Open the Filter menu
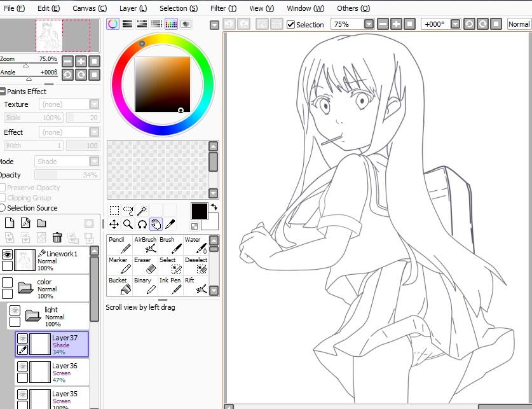This screenshot has height=409, width=532. [x=223, y=8]
